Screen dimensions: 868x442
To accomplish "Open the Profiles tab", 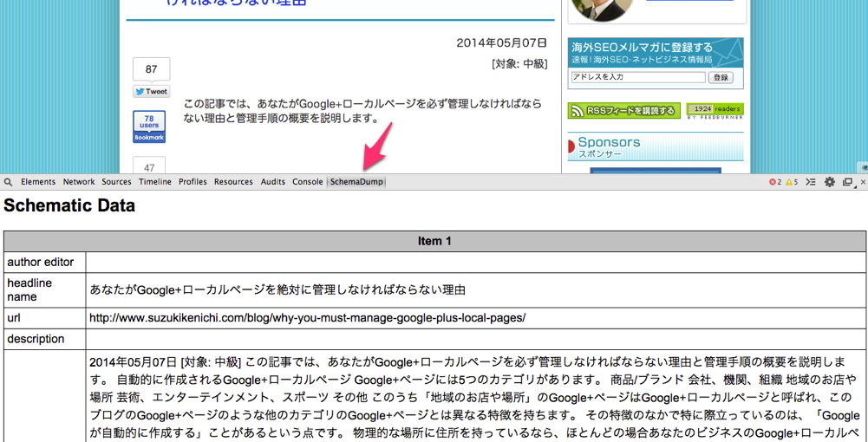I will coord(193,181).
